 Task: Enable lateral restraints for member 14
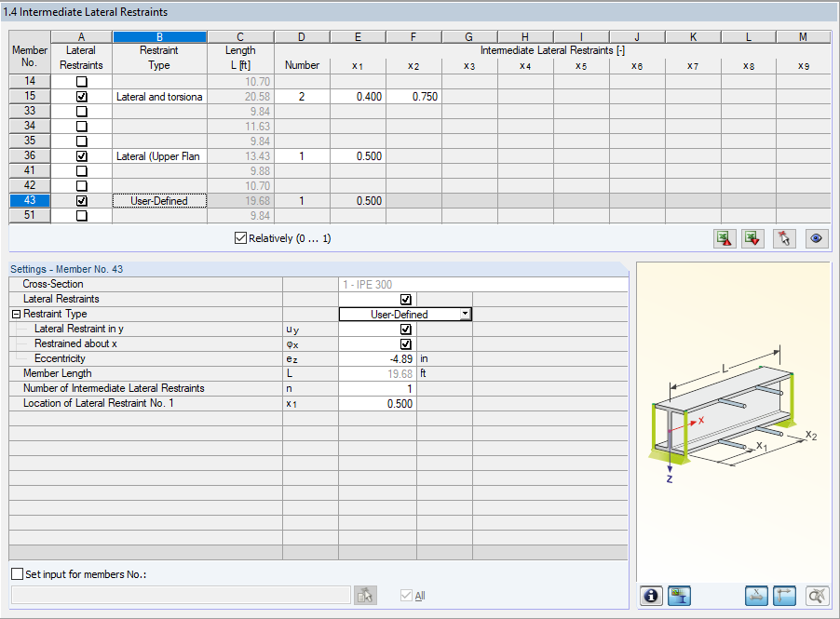coord(81,81)
